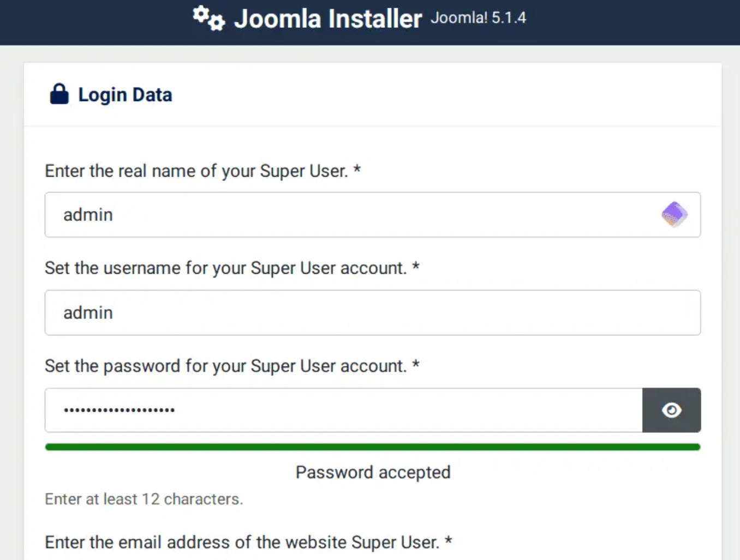Click the lock icon beside Login Data

click(59, 94)
